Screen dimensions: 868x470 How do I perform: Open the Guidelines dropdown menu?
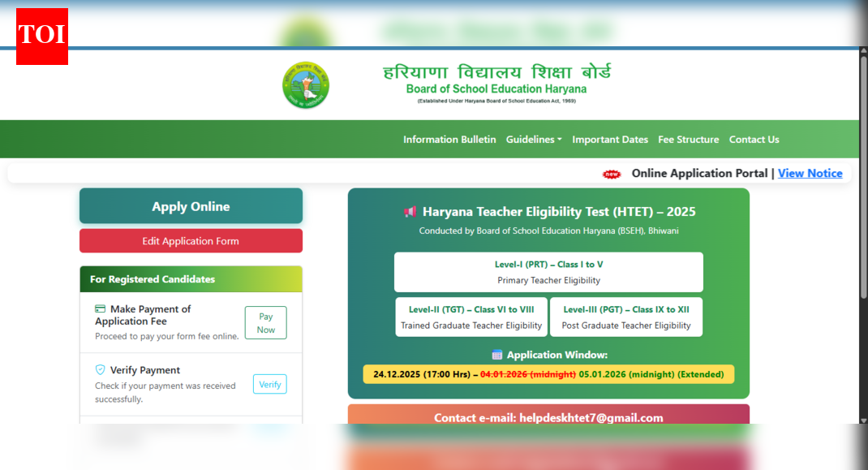pos(534,139)
